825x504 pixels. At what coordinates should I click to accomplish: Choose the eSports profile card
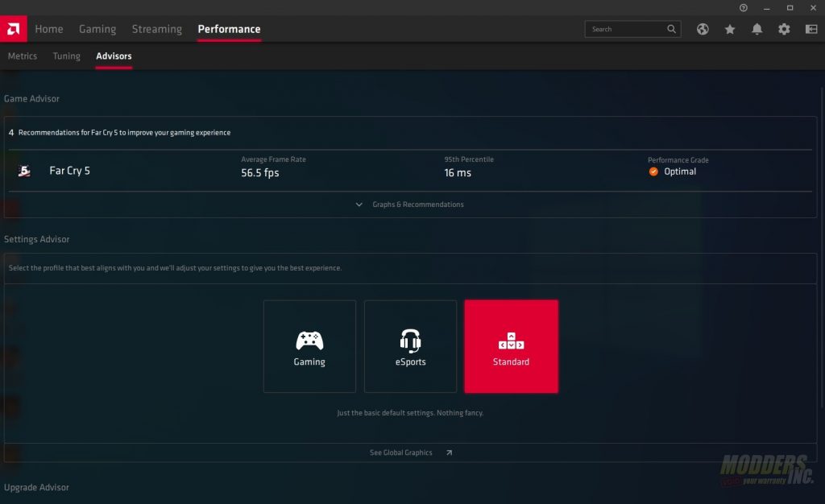pyautogui.click(x=410, y=346)
